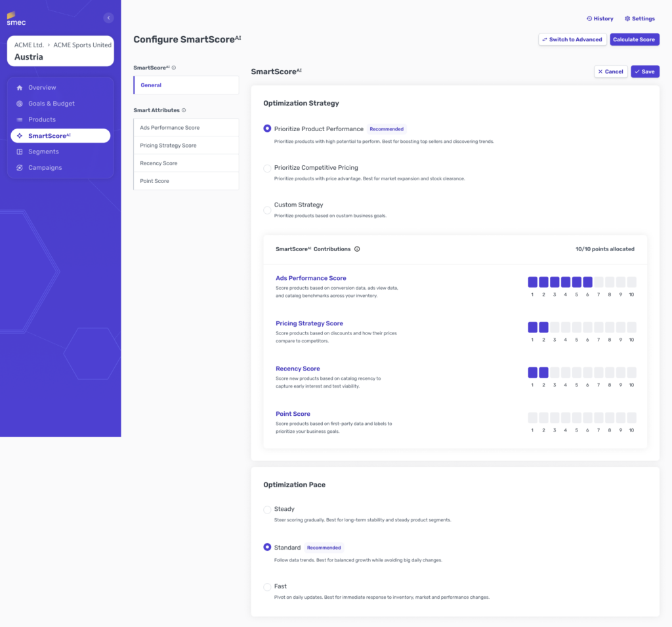Choose the Fast optimization pace
Viewport: 672px width, 627px height.
point(267,587)
